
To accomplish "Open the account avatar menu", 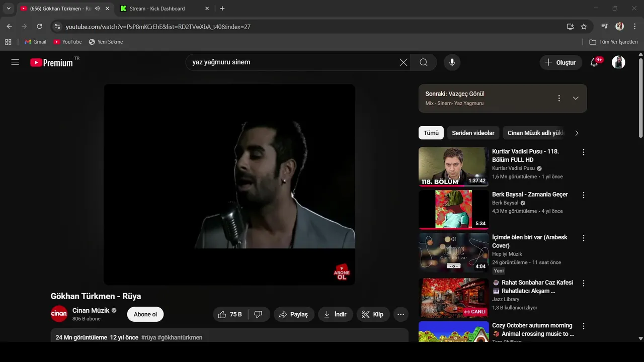I will pos(618,62).
